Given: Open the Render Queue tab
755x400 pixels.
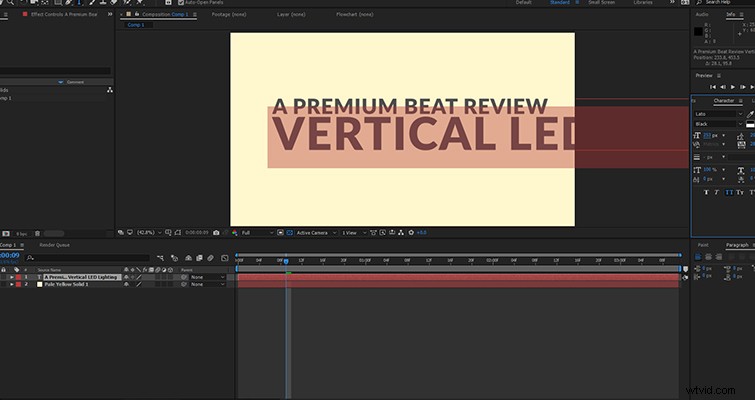Looking at the screenshot, I should [x=54, y=245].
